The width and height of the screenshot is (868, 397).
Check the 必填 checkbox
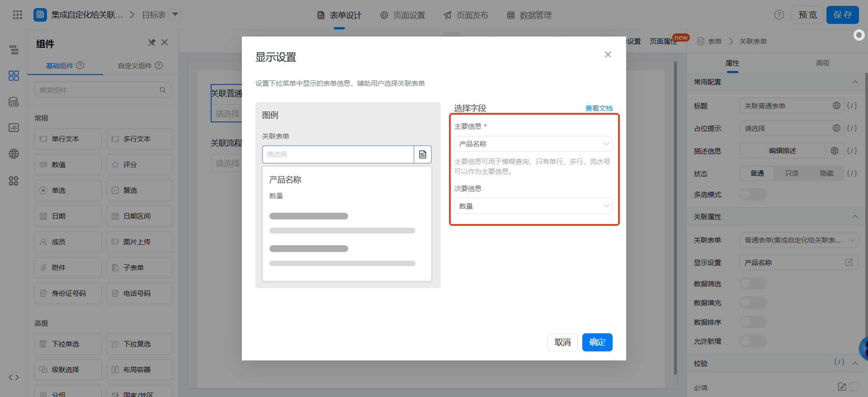pos(854,387)
